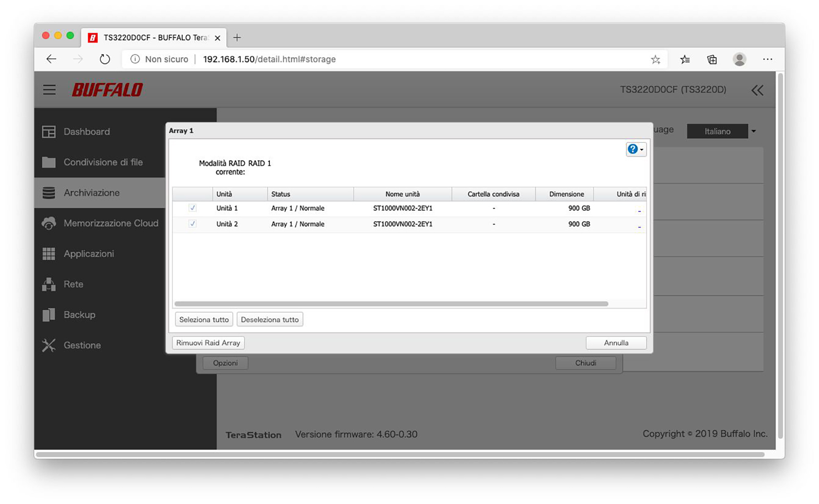Reload the page with the refresh icon

(x=104, y=59)
